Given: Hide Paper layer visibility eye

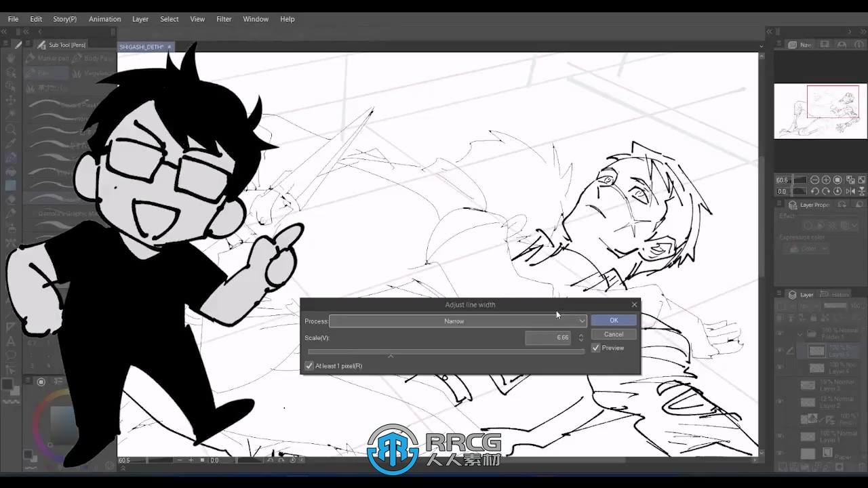Looking at the screenshot, I should pyautogui.click(x=780, y=453).
